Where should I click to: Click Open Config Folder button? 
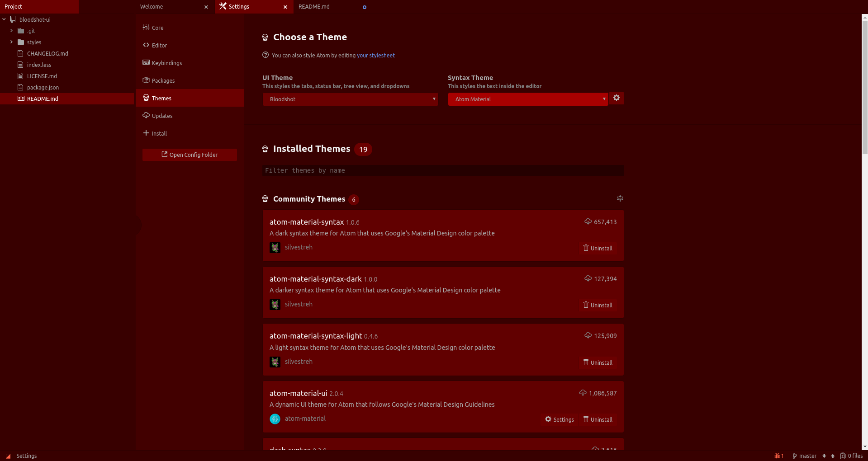click(x=190, y=155)
